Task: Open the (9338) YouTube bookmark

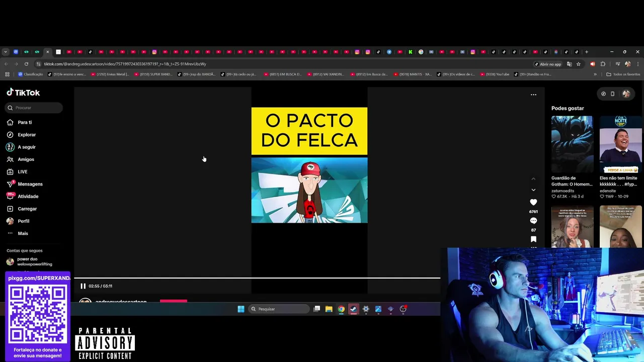Action: pyautogui.click(x=495, y=74)
